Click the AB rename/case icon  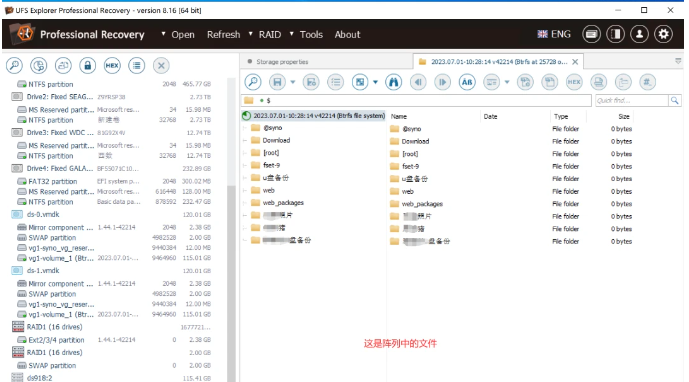(x=467, y=82)
